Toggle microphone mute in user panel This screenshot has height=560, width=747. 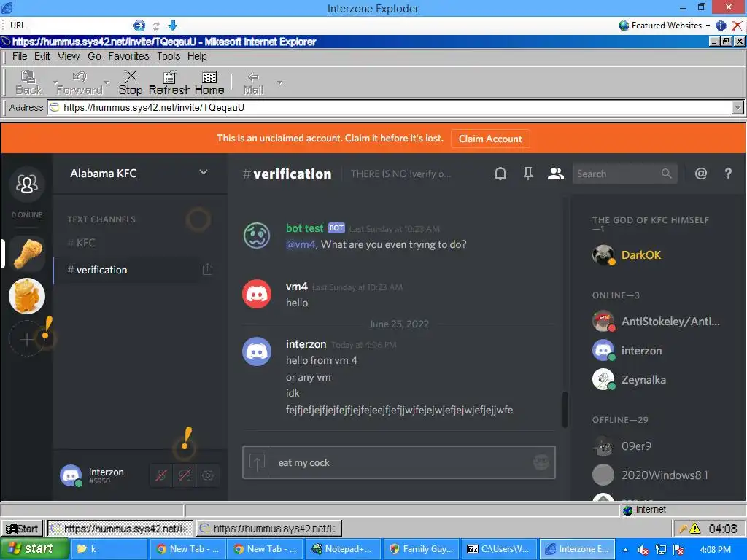[161, 475]
